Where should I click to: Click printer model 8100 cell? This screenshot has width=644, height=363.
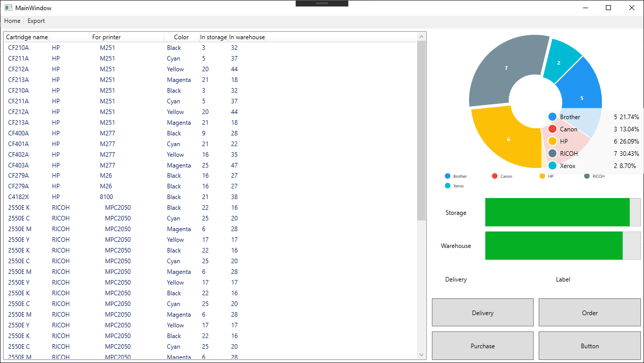click(x=106, y=197)
